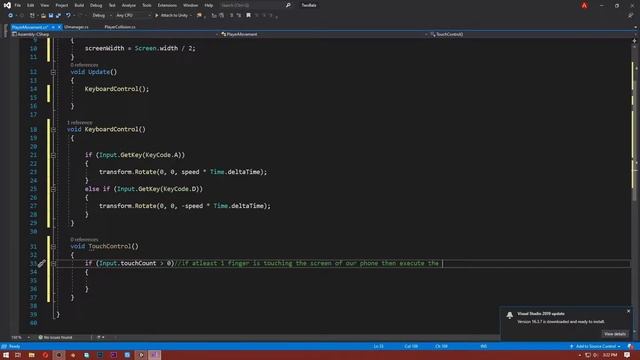Open the View menu
Screen dimensions: 640x360
pos(44,5)
